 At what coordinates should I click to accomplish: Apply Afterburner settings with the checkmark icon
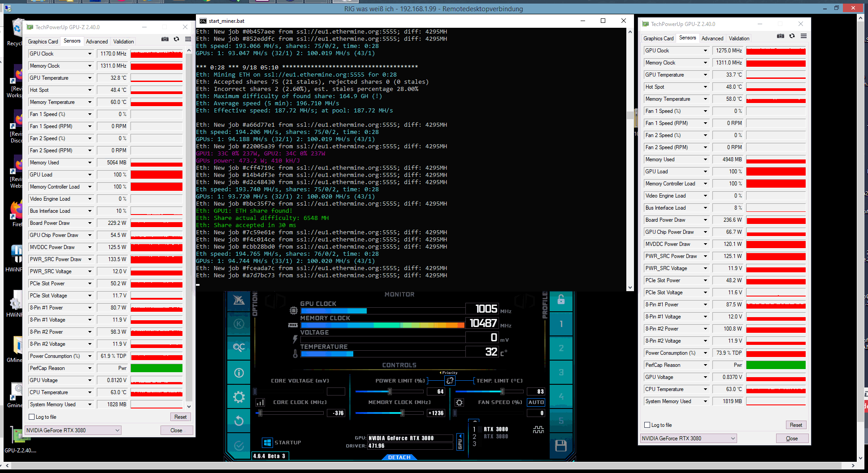tap(239, 445)
